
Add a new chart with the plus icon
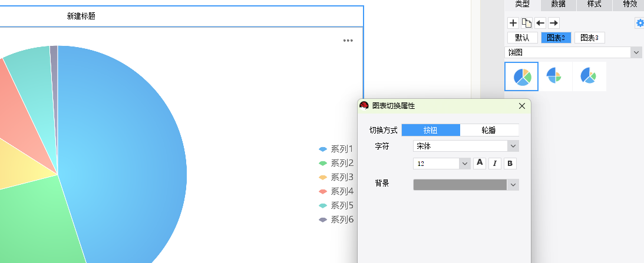coord(513,23)
